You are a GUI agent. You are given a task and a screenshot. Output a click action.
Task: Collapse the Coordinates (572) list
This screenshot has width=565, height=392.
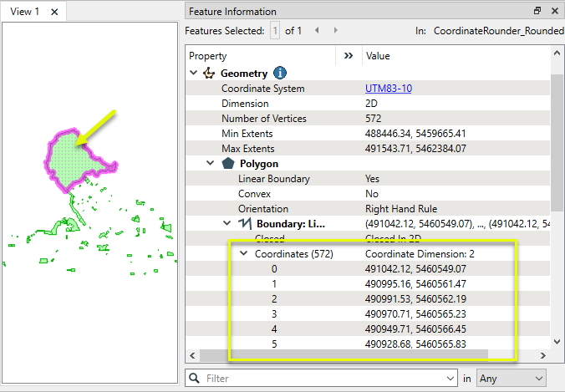[243, 254]
